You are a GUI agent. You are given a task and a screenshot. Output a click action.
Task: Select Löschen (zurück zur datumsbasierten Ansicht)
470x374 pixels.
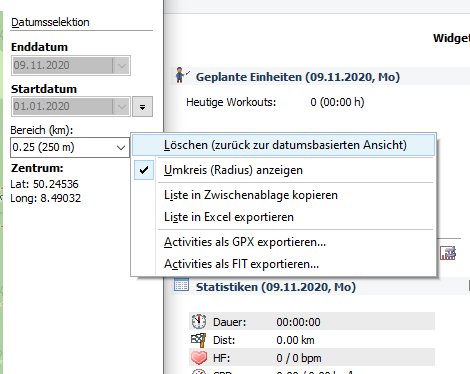coord(283,145)
